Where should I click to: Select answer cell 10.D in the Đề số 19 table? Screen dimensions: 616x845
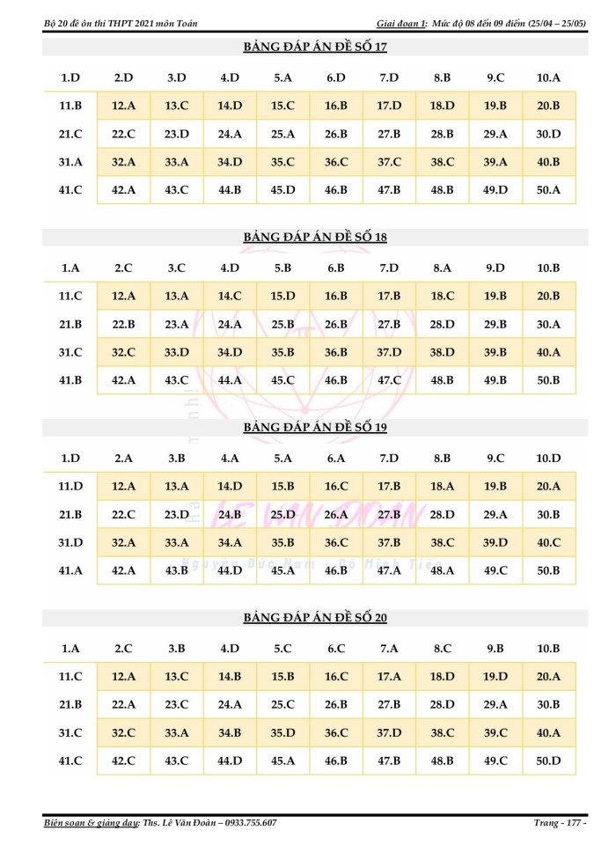(548, 458)
